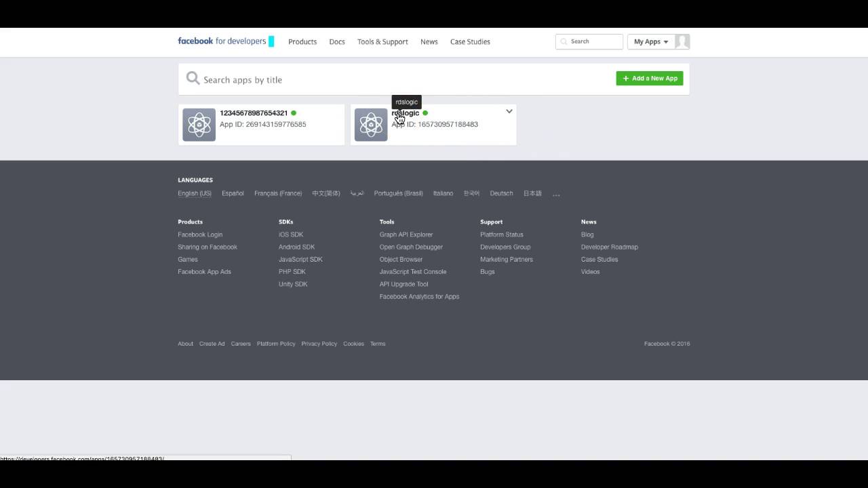Select English (US) language
The image size is (868, 488).
(x=195, y=193)
